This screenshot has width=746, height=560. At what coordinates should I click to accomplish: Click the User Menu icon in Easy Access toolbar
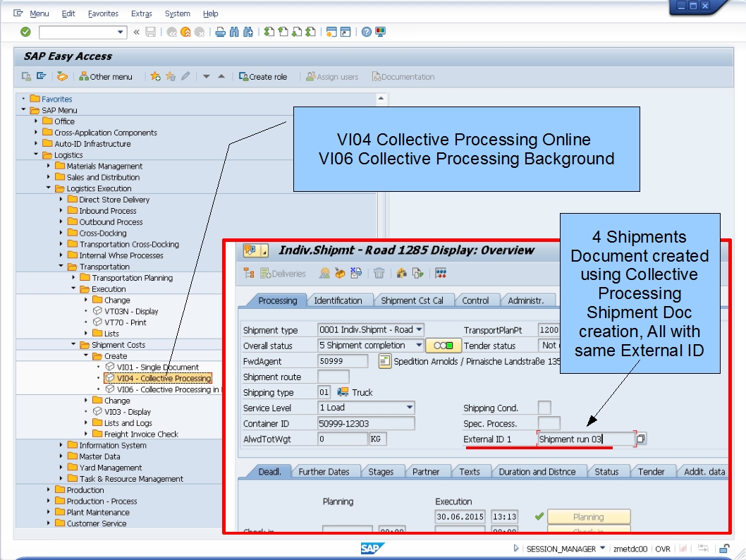point(26,77)
